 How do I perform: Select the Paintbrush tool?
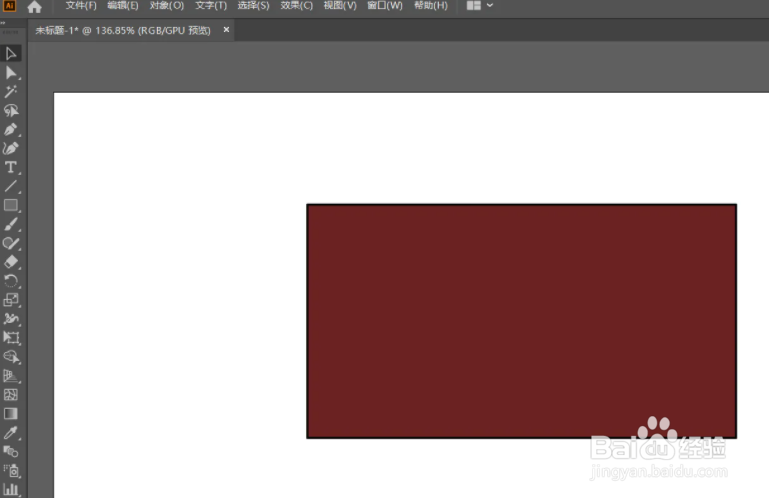pos(11,224)
